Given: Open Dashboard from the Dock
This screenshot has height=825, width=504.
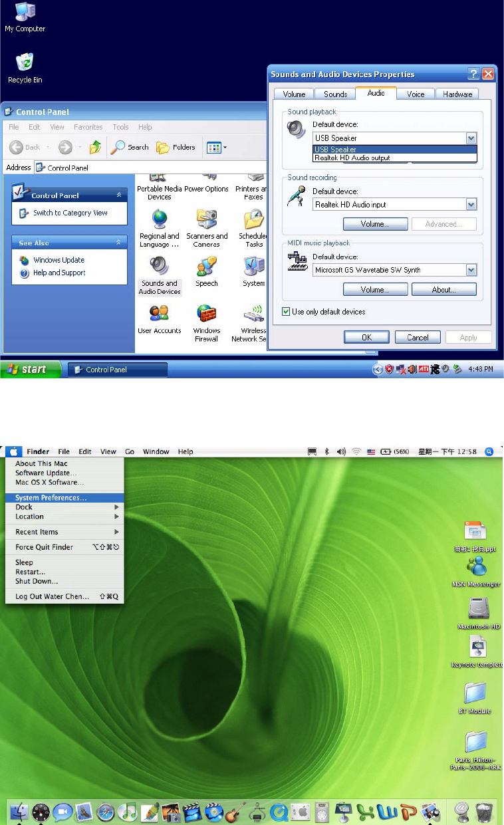Looking at the screenshot, I should pos(41,812).
